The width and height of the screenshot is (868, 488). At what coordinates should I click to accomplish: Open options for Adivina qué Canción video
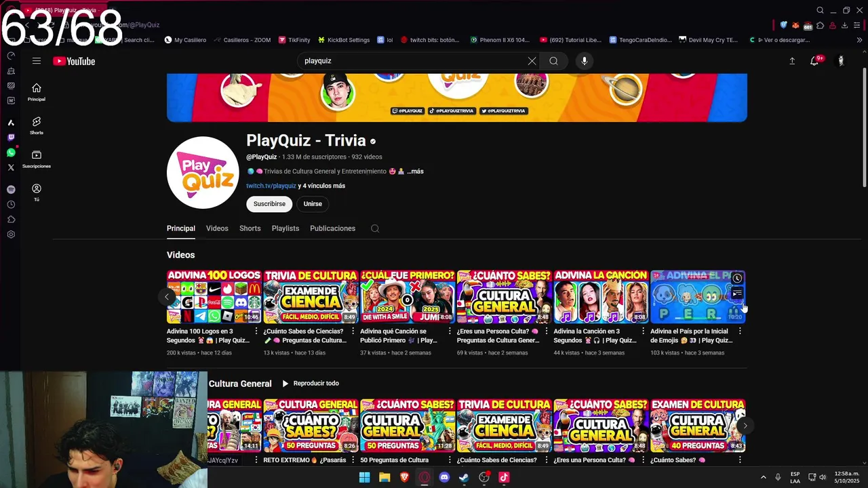tap(450, 331)
